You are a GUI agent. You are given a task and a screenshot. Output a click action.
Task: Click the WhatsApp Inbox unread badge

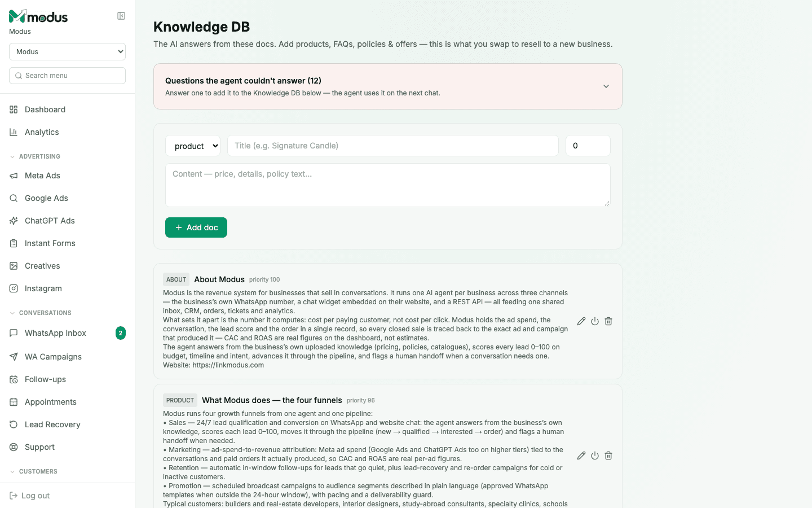tap(121, 333)
